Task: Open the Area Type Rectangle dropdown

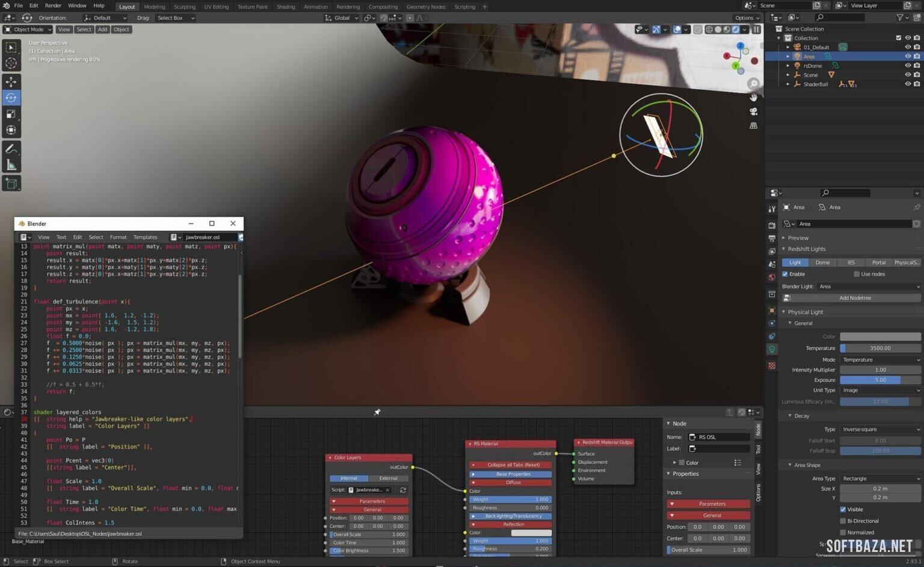Action: click(880, 479)
